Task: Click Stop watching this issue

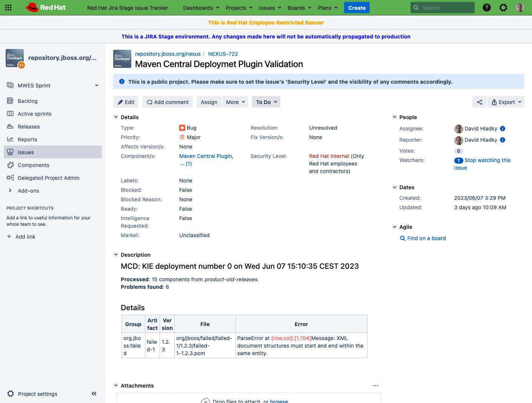Action: click(482, 164)
